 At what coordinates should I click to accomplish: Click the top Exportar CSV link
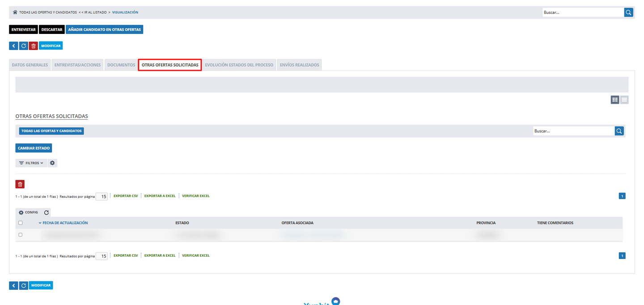pos(126,196)
